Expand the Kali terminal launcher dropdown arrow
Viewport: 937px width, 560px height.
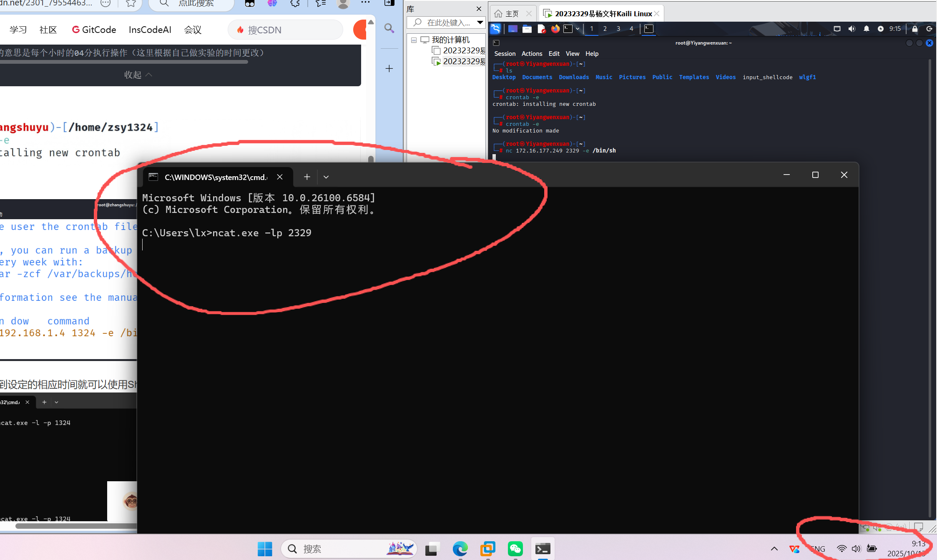click(578, 29)
